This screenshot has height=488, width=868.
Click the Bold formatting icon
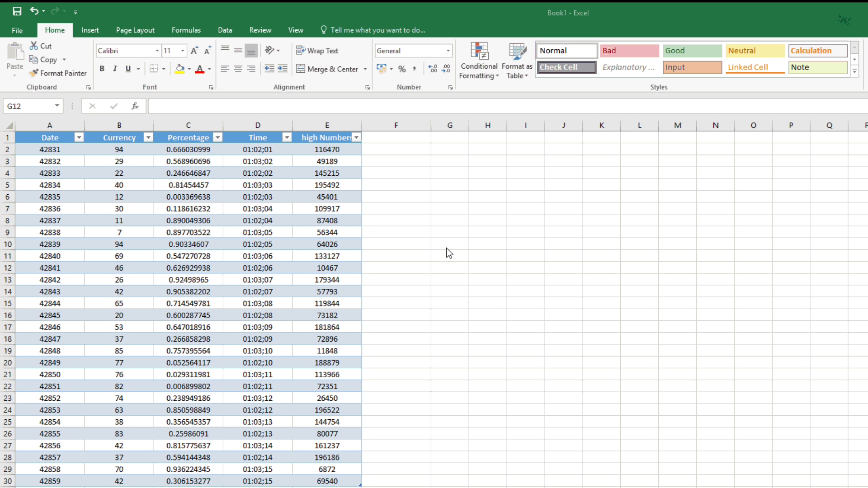101,69
